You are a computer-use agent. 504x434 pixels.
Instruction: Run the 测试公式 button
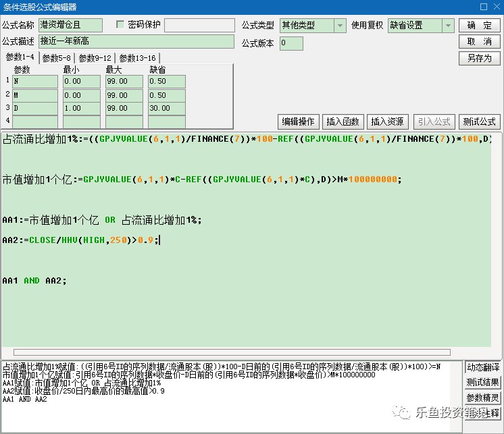[479, 121]
